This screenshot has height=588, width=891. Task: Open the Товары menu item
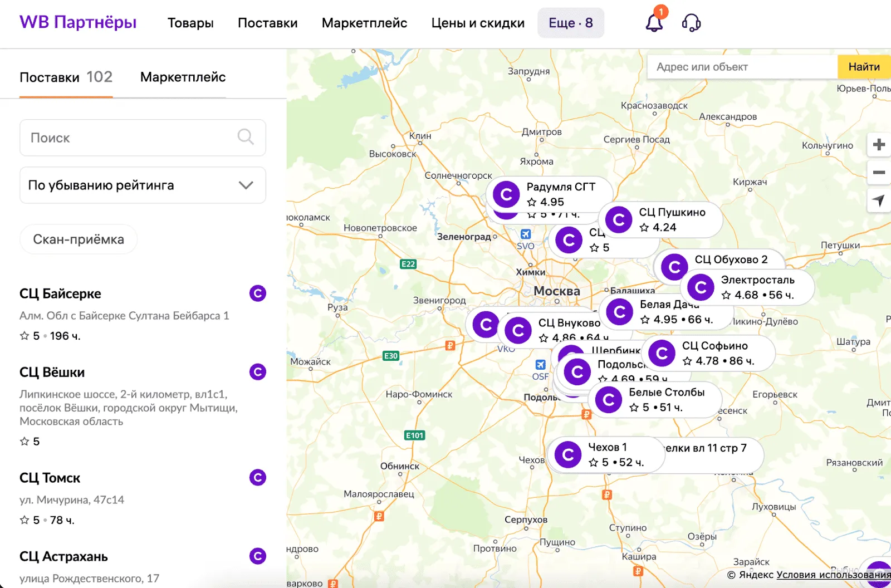click(x=190, y=23)
